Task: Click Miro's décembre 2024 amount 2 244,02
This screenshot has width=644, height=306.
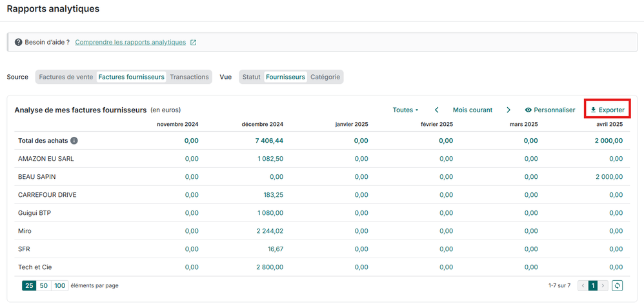Action: point(270,231)
